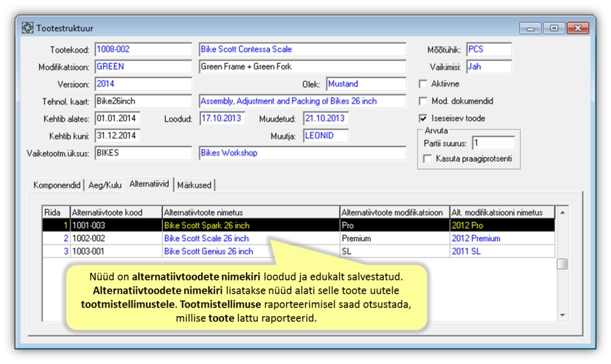611x364 pixels.
Task: Tick the Kasuta praagiprotsenti checkbox
Action: pyautogui.click(x=428, y=159)
